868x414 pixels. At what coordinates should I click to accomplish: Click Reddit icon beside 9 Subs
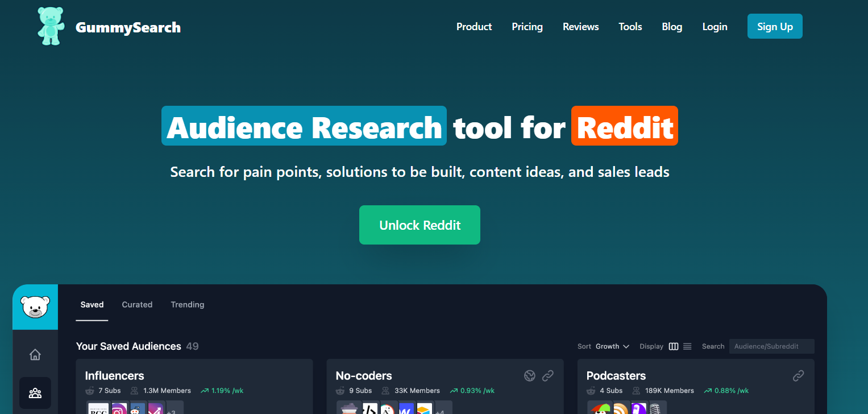coord(340,391)
